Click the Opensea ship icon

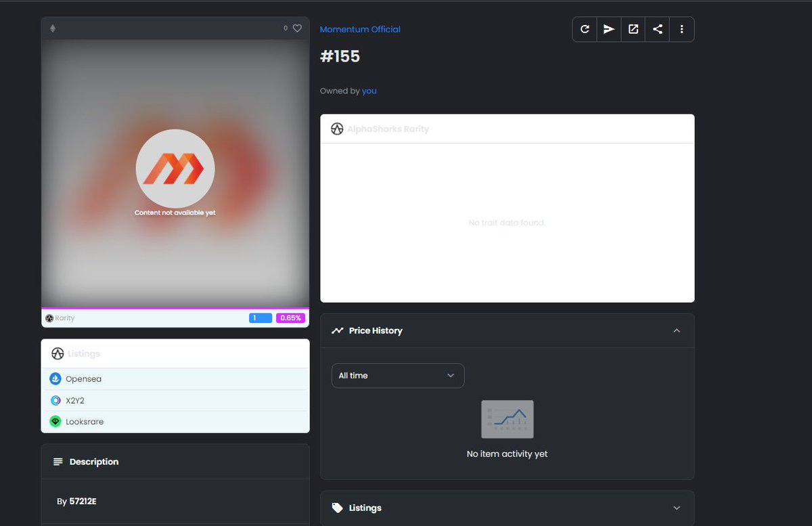pos(55,379)
